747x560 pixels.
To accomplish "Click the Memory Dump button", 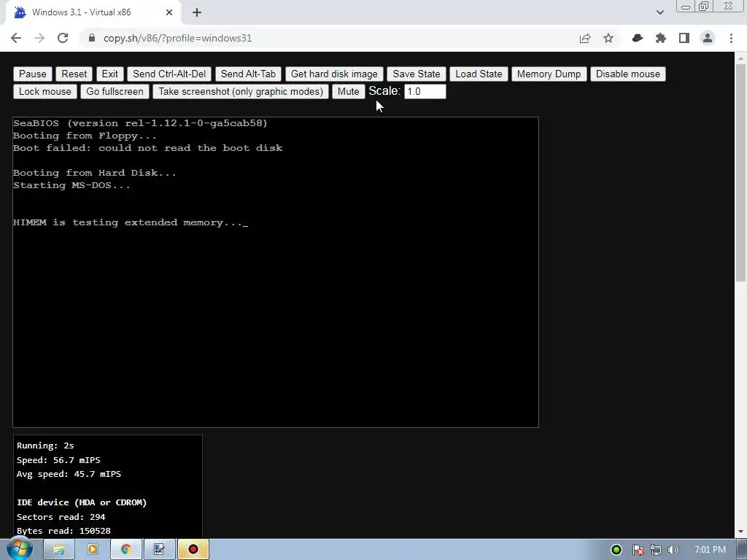I will (x=549, y=74).
